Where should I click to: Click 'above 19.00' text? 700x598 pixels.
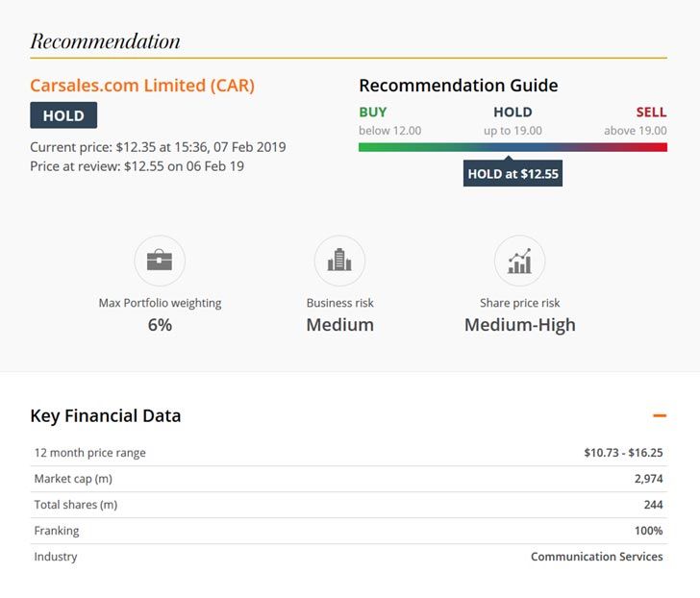[x=636, y=131]
